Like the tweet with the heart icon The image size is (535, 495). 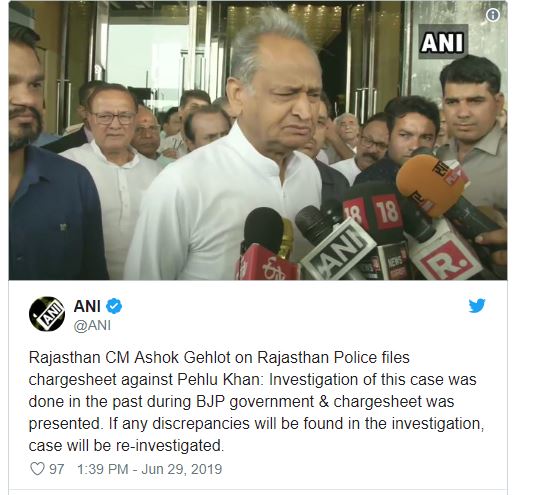click(x=37, y=469)
